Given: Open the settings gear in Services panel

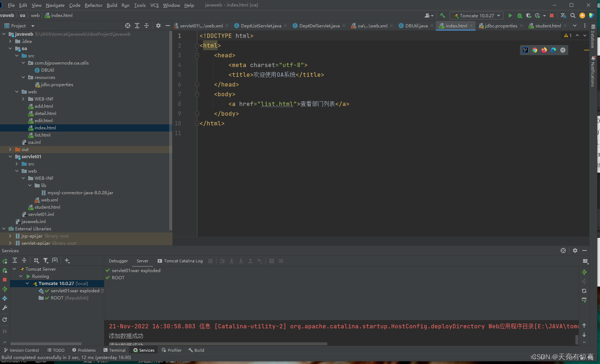Looking at the screenshot, I should (x=575, y=250).
